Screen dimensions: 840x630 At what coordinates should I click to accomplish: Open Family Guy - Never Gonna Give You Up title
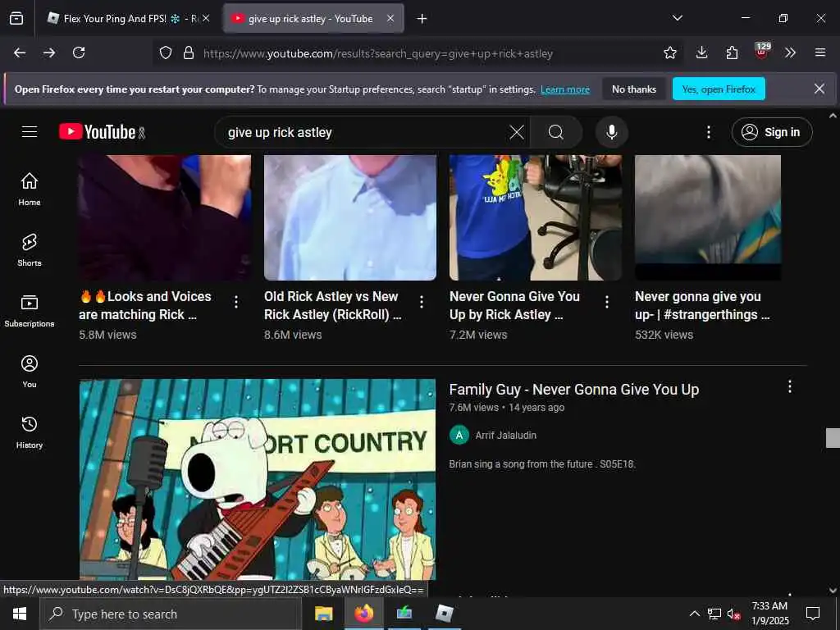[x=573, y=390]
